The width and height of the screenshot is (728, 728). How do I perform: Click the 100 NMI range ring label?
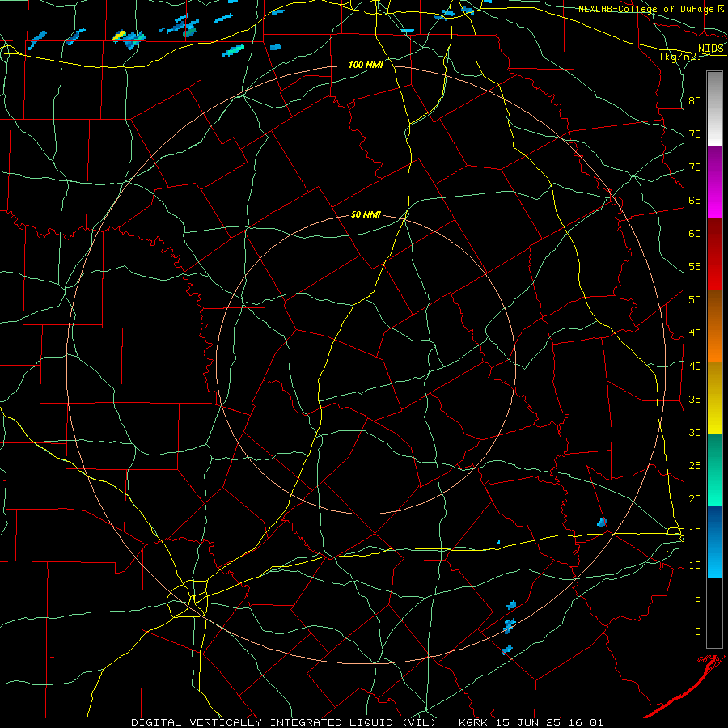pyautogui.click(x=366, y=65)
